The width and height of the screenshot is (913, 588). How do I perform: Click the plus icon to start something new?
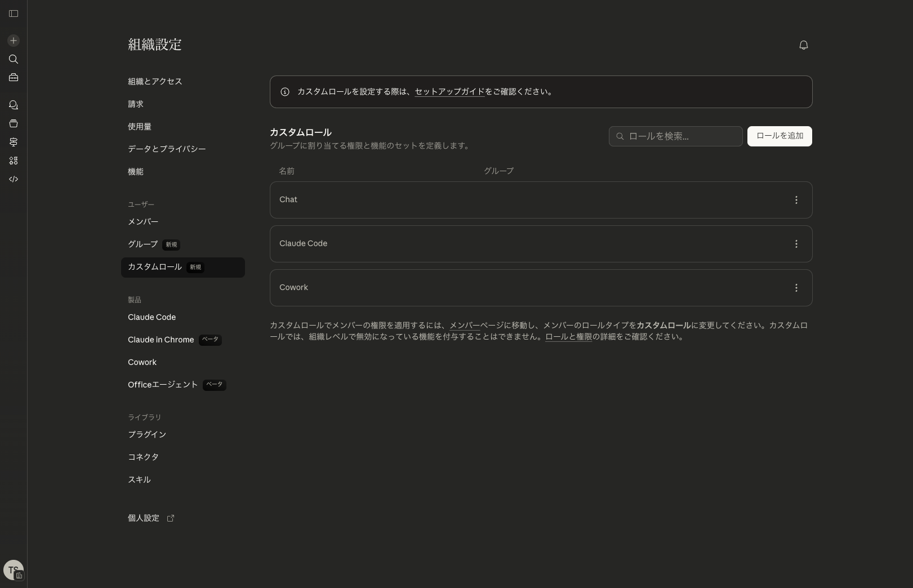(14, 41)
